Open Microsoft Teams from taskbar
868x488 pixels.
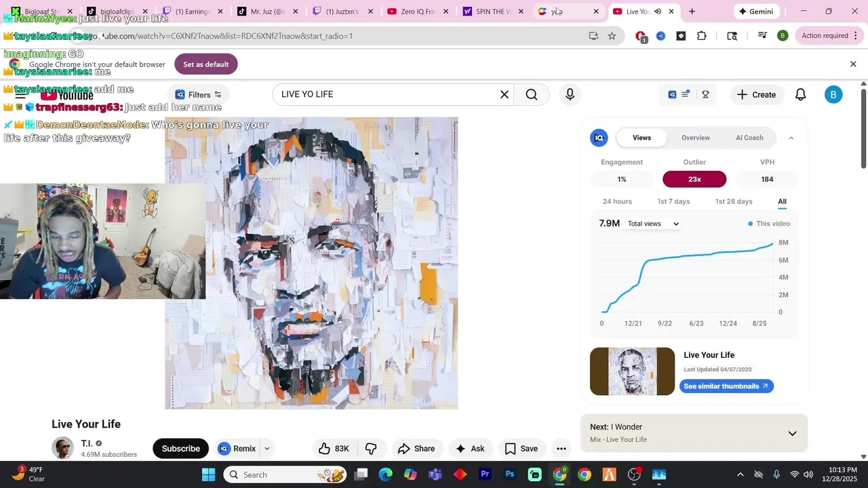point(435,474)
